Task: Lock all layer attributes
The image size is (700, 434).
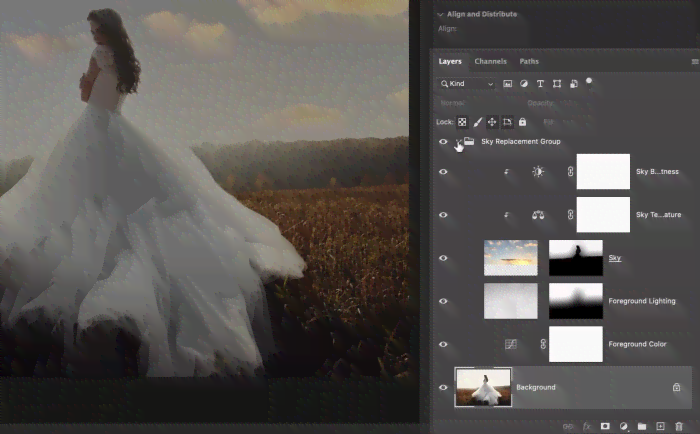Action: tap(522, 121)
